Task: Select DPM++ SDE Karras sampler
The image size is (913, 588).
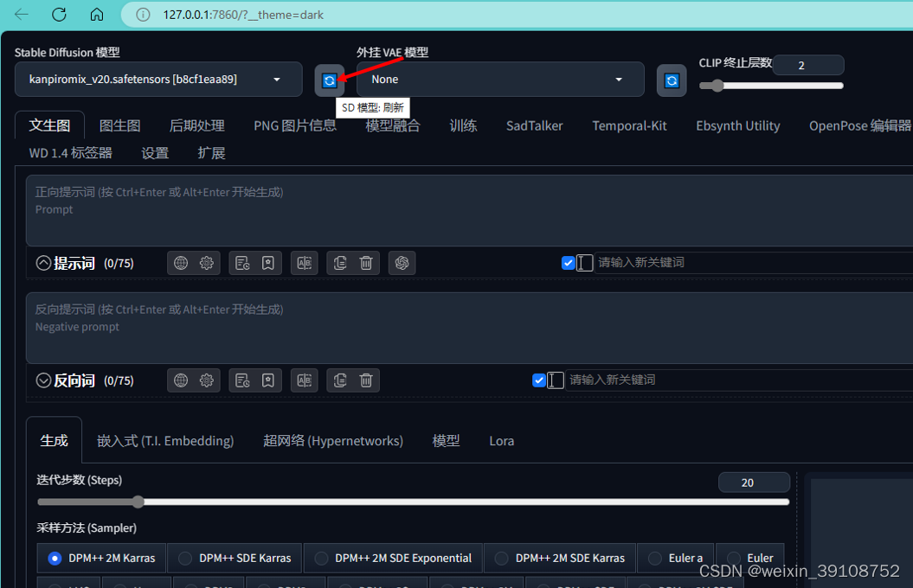Action: pyautogui.click(x=234, y=558)
